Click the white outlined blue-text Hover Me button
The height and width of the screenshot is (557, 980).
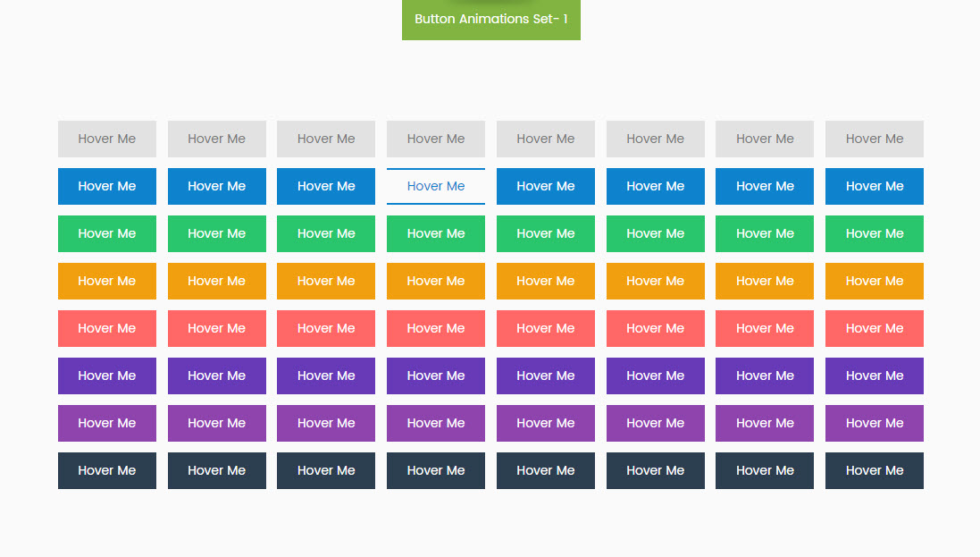[x=436, y=186]
